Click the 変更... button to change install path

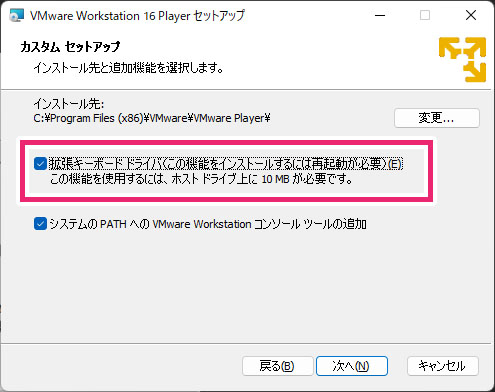click(437, 118)
